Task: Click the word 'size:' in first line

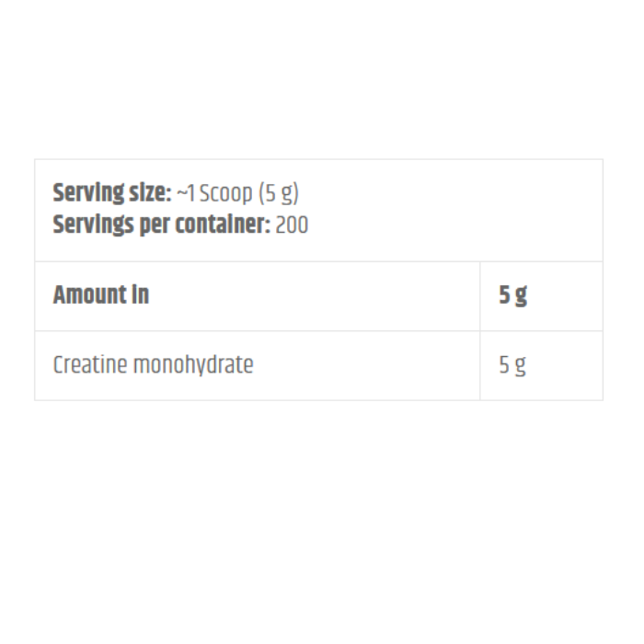Action: click(x=150, y=193)
